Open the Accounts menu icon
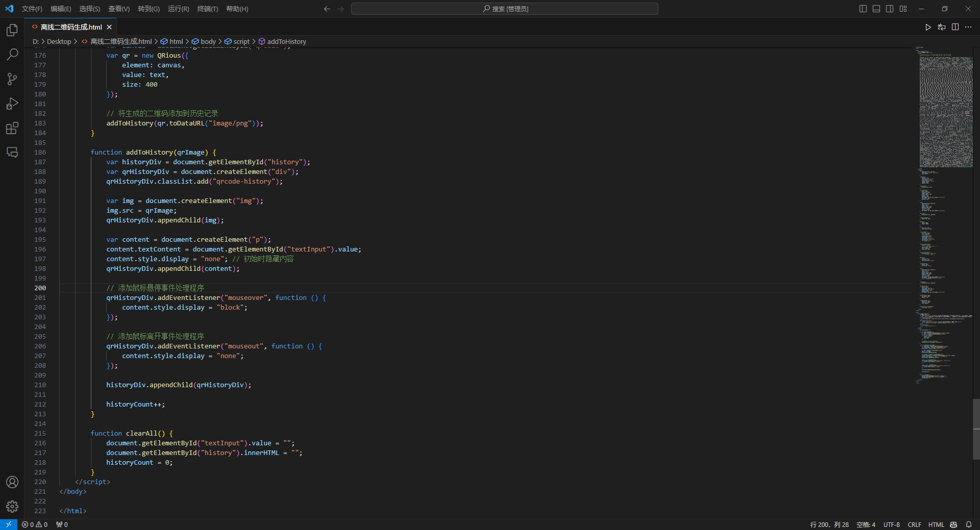Viewport: 980px width, 530px height. click(x=12, y=482)
